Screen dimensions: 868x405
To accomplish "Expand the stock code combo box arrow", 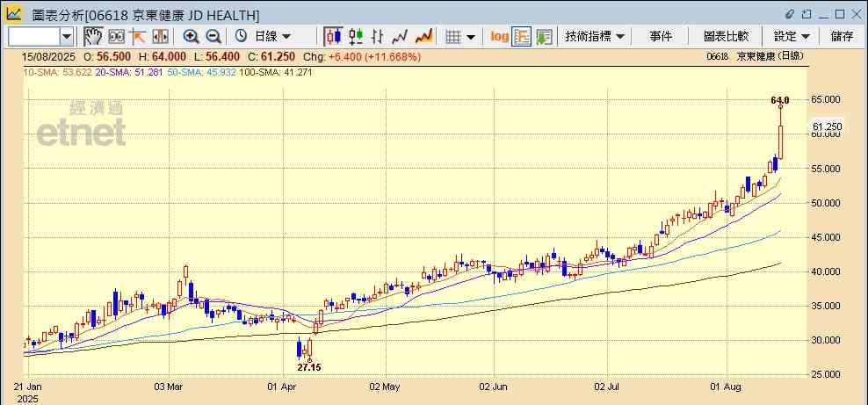I will 67,37.
